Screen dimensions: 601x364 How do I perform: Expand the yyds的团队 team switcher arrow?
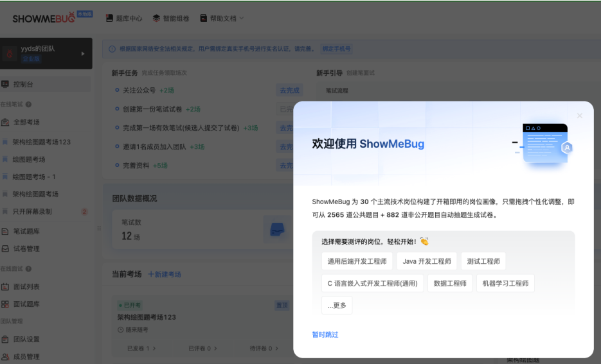pos(83,53)
